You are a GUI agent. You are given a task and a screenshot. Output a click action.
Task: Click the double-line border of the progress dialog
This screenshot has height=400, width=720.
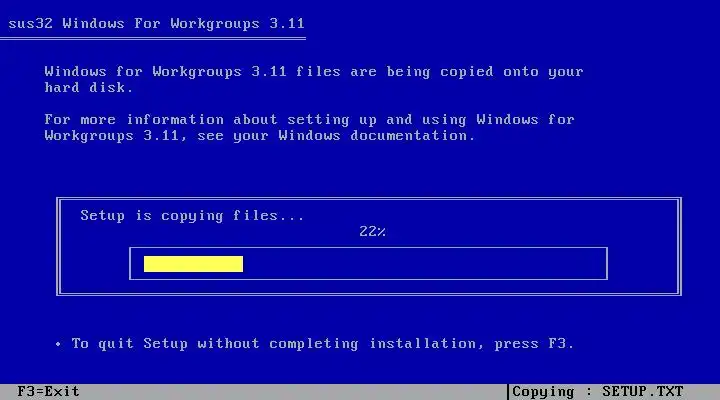point(369,199)
